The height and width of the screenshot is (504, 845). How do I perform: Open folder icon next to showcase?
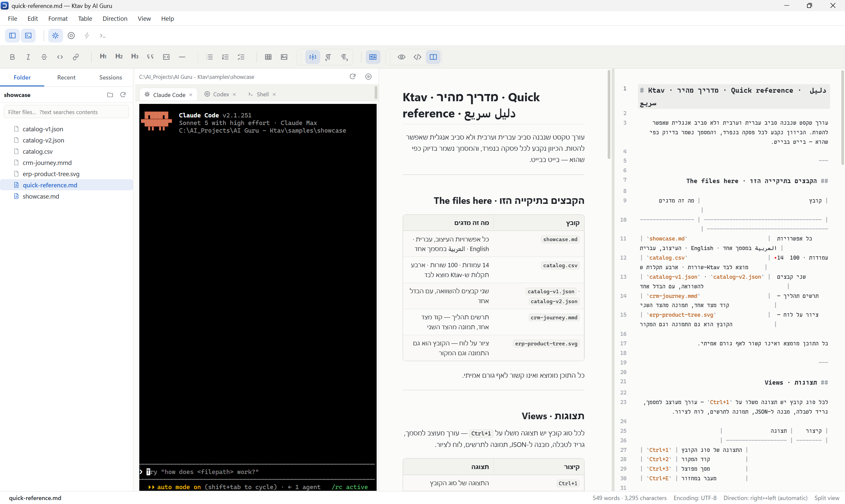point(110,95)
